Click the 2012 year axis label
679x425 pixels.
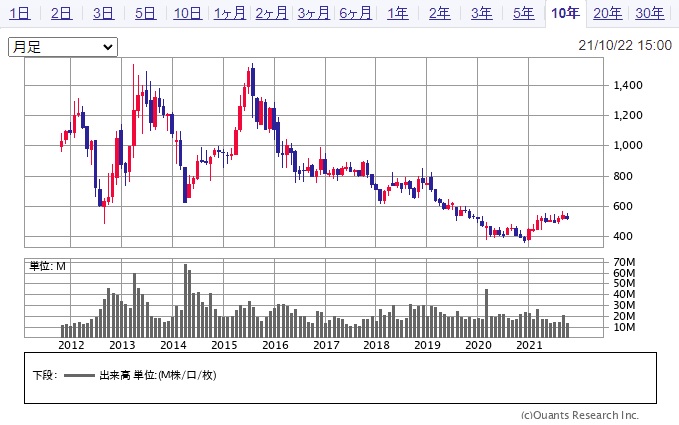[x=71, y=345]
